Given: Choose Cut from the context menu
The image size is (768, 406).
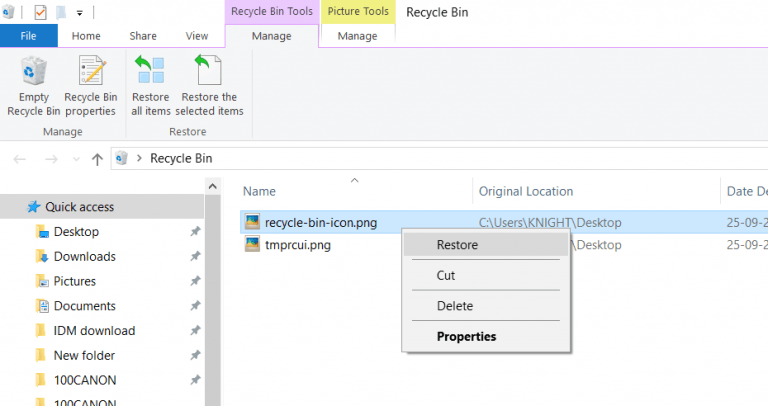Looking at the screenshot, I should coord(486,275).
